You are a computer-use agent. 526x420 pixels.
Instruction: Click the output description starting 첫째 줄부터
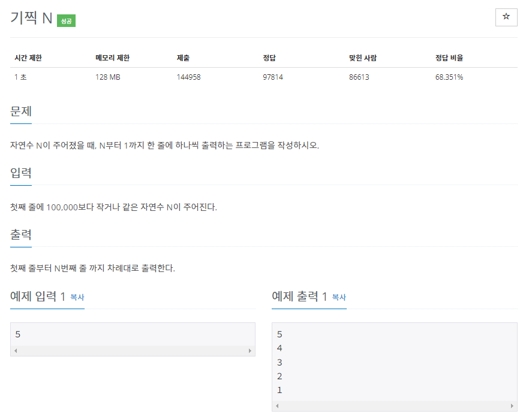click(92, 268)
